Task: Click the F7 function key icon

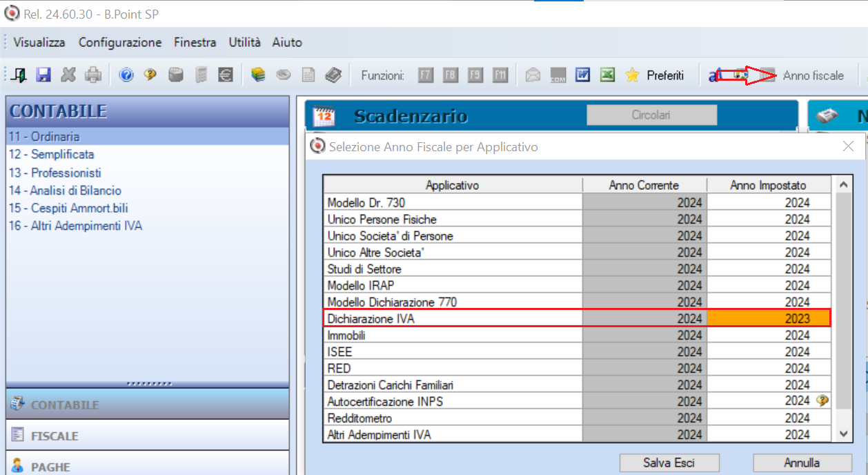Action: pos(426,75)
